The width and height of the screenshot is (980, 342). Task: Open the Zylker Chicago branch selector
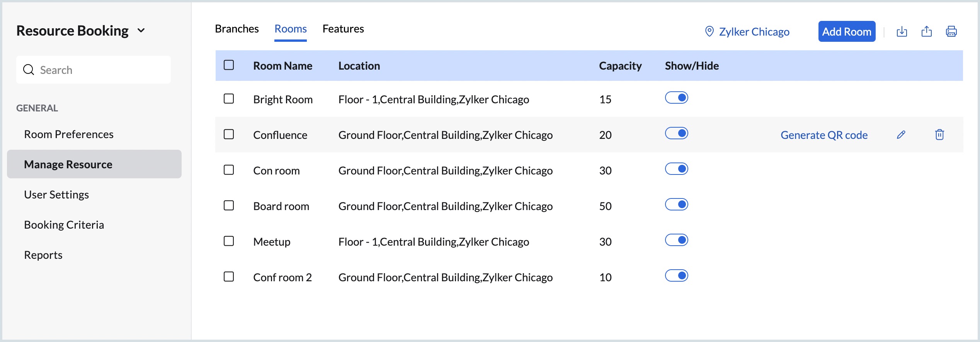[754, 32]
